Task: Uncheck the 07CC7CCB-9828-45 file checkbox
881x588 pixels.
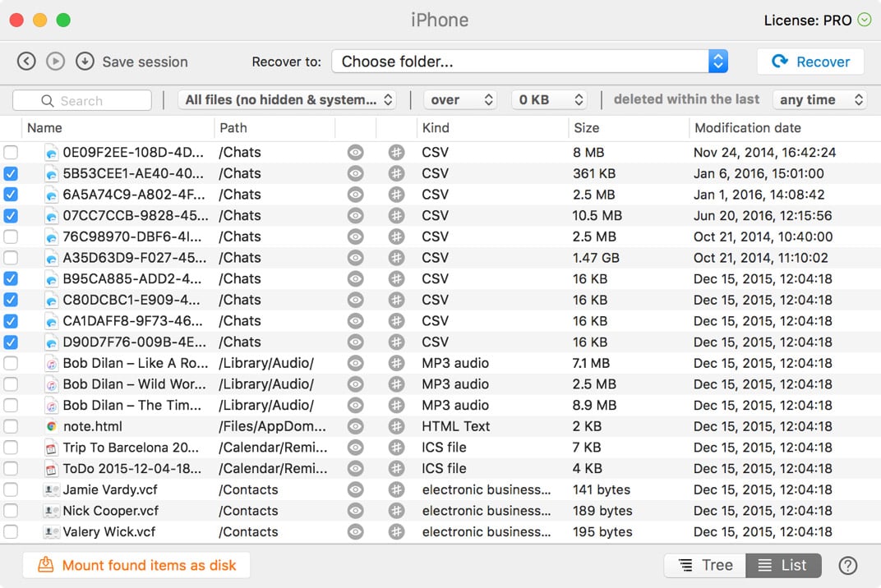Action: pos(11,216)
